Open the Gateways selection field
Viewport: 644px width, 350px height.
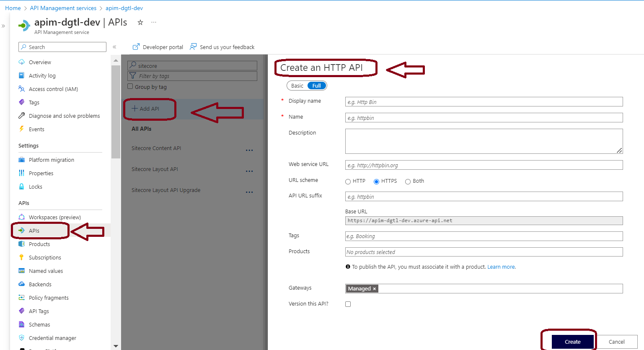484,288
